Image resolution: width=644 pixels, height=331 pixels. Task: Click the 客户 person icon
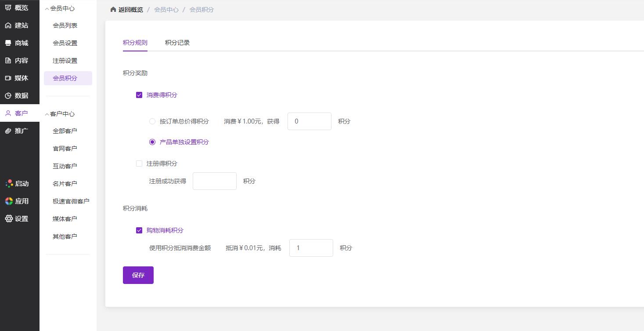(x=8, y=113)
